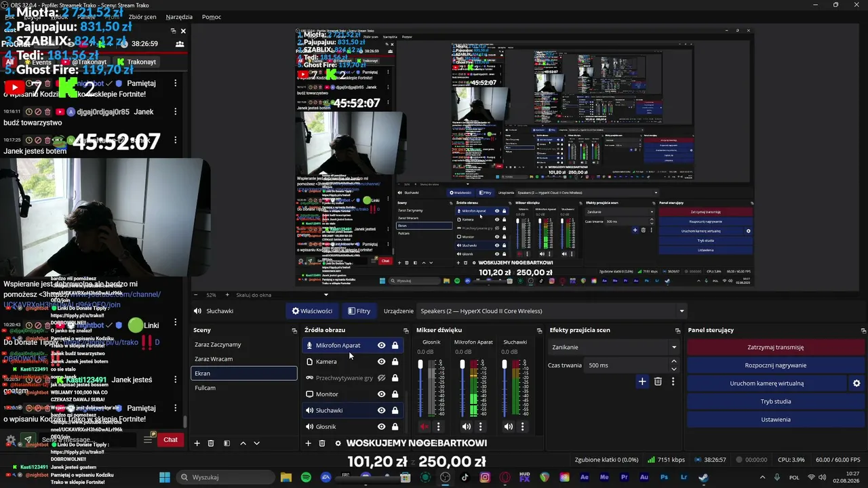Open Głośnik mixer options menu

(439, 427)
